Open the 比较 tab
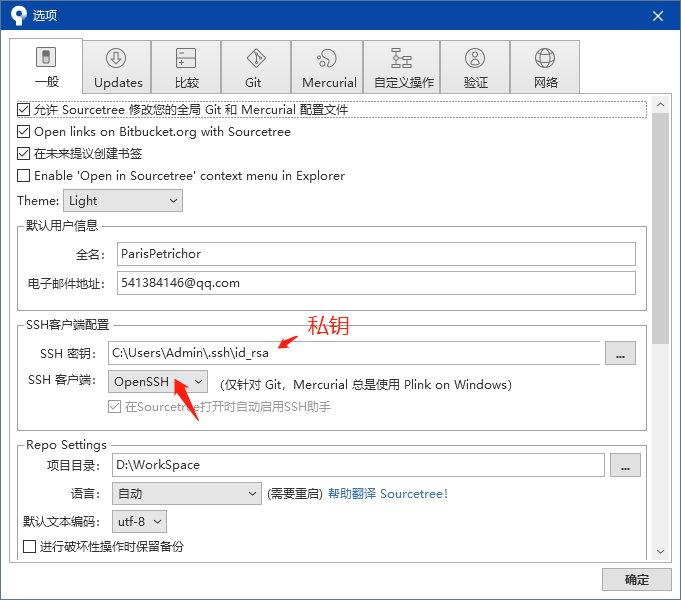Screen dimensions: 681x600 (186, 67)
